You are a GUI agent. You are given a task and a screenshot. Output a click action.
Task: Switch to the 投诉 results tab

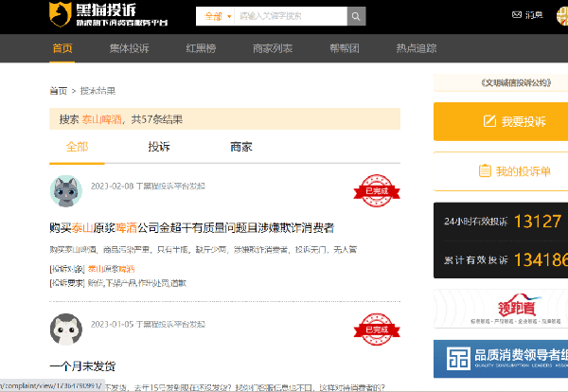point(159,147)
